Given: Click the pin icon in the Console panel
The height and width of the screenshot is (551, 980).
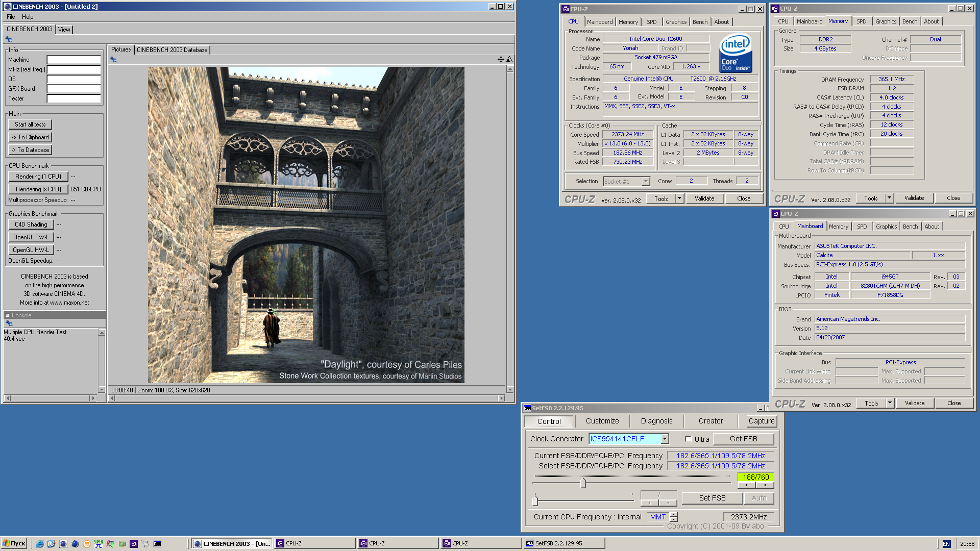Looking at the screenshot, I should click(9, 323).
